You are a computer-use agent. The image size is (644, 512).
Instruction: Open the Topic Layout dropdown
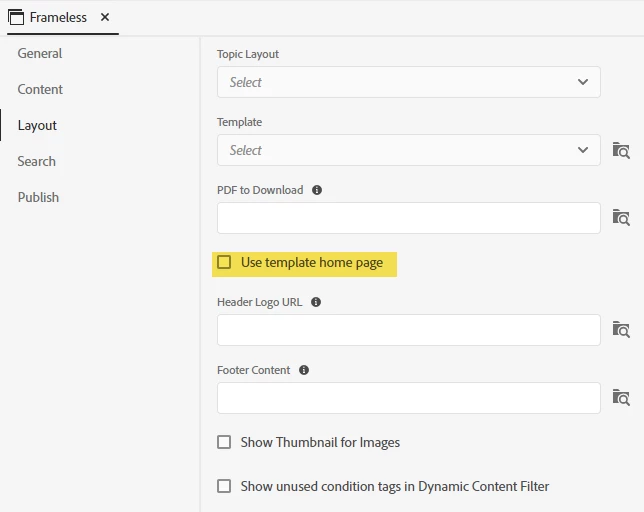408,82
